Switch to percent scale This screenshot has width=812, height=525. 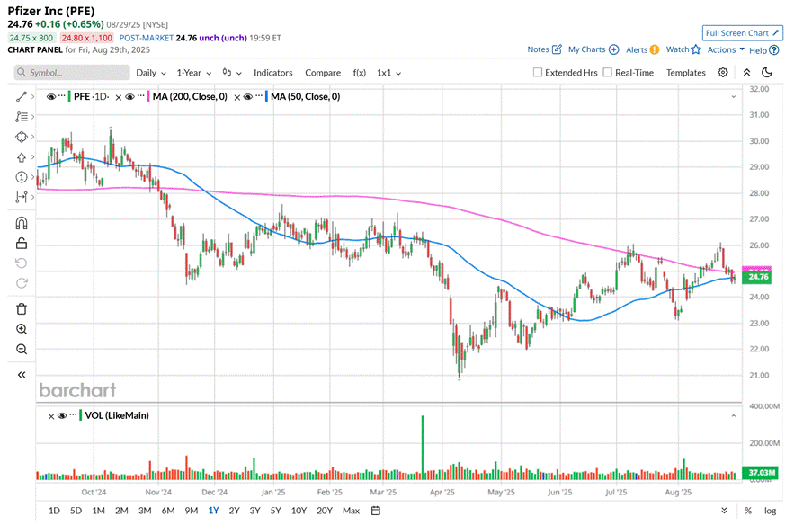748,511
